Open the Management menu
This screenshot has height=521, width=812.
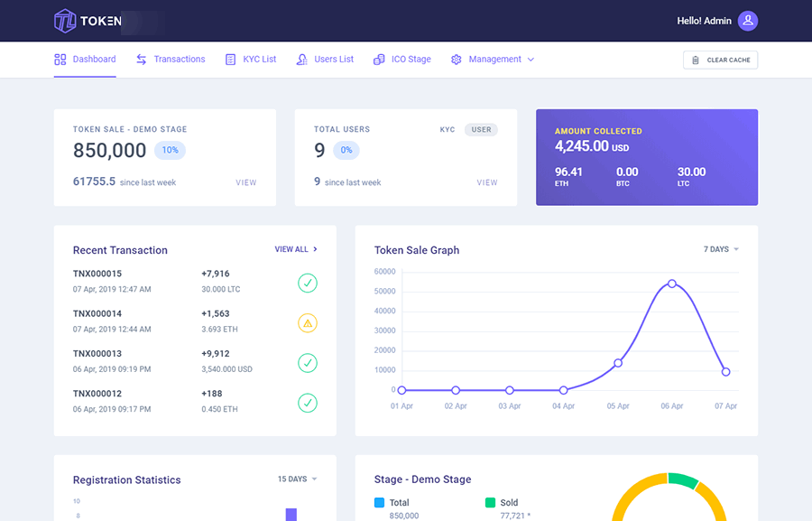pyautogui.click(x=493, y=60)
